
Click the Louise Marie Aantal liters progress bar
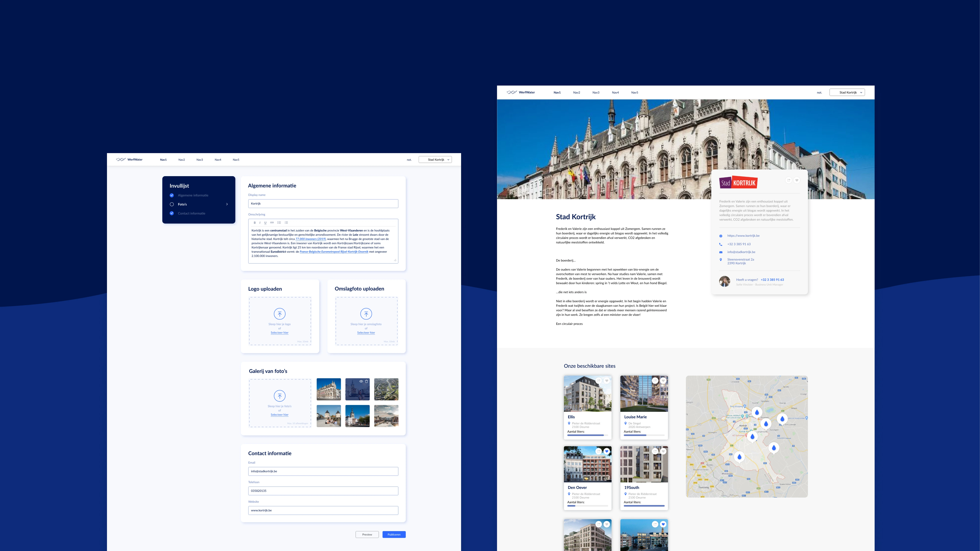tap(644, 435)
